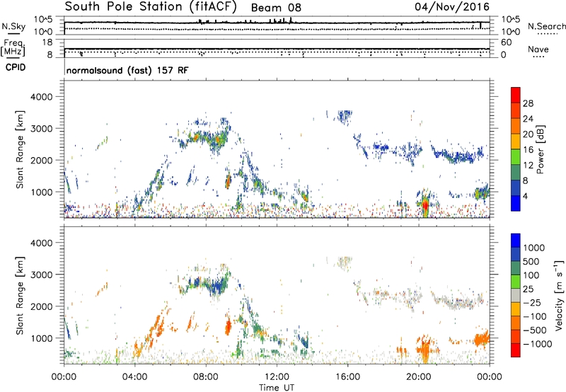Image resolution: width=566 pixels, height=392 pixels.
Task: Click the red high-power echo after 20:00 UT
Action: click(x=425, y=205)
